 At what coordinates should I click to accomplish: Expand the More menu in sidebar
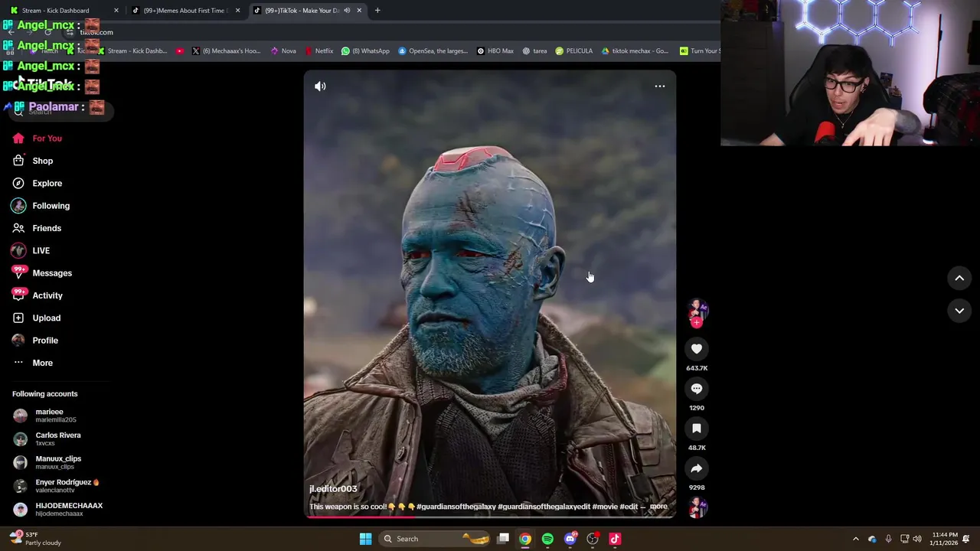click(32, 363)
